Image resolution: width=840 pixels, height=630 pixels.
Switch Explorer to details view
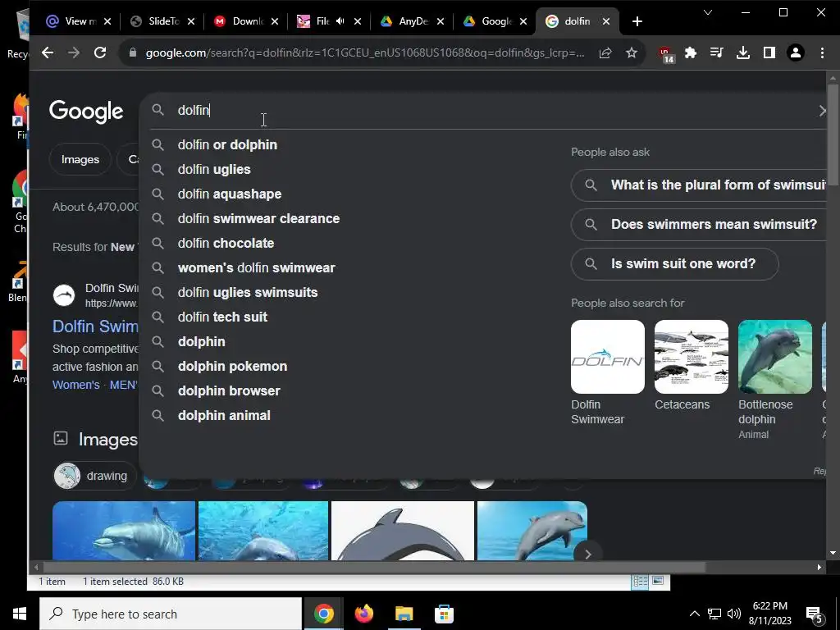pos(640,582)
